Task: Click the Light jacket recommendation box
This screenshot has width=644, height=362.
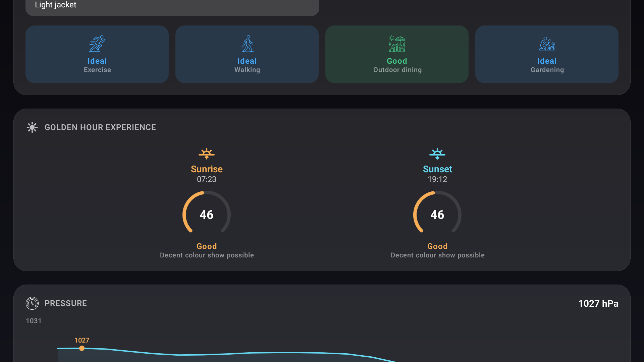Action: [172, 6]
